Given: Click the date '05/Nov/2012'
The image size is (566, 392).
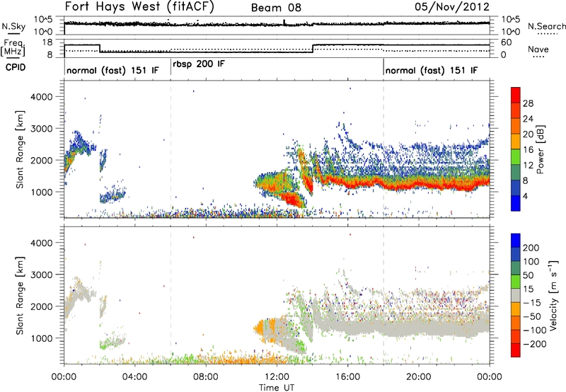Looking at the screenshot, I should point(452,7).
